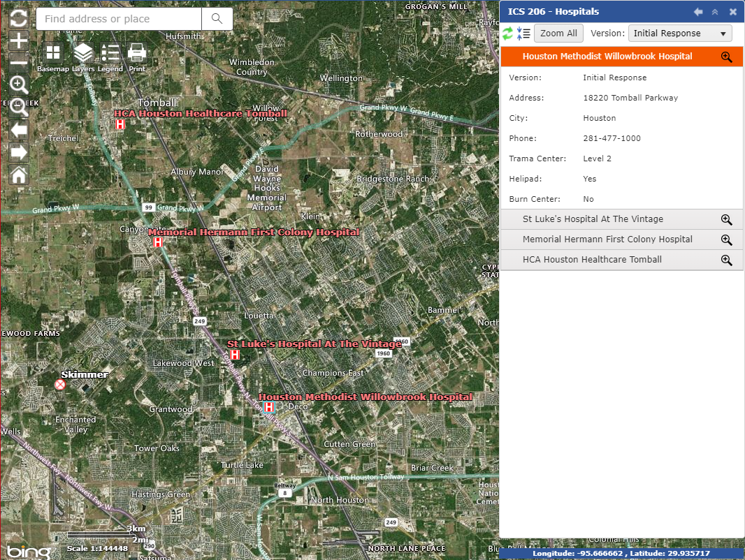The image size is (745, 560).
Task: Go to the home map extent
Action: pyautogui.click(x=19, y=175)
